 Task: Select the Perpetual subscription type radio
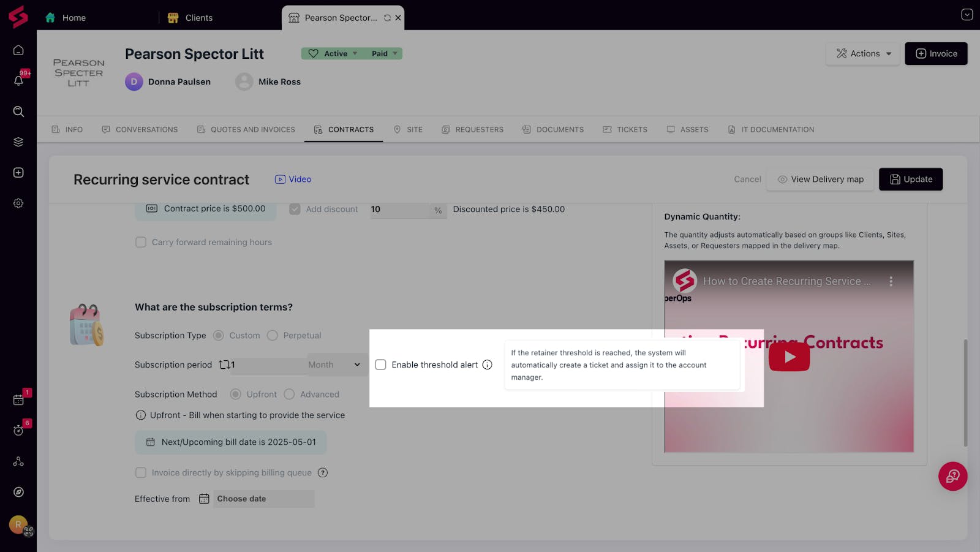click(273, 335)
